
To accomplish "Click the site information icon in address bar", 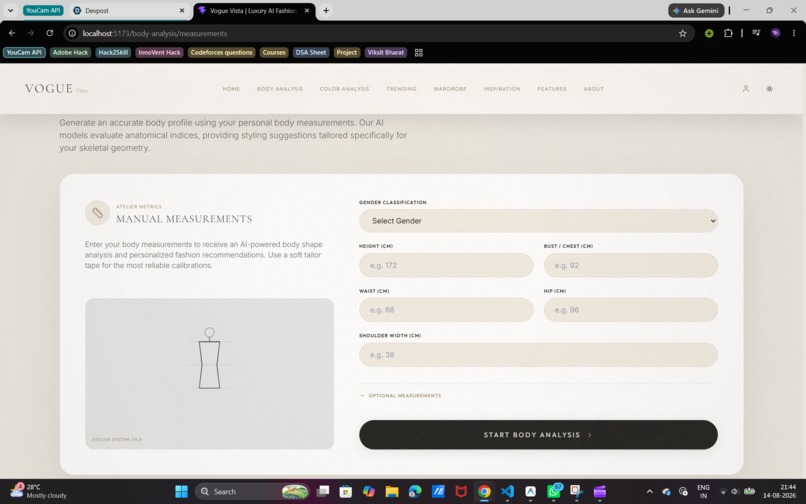I will point(72,33).
